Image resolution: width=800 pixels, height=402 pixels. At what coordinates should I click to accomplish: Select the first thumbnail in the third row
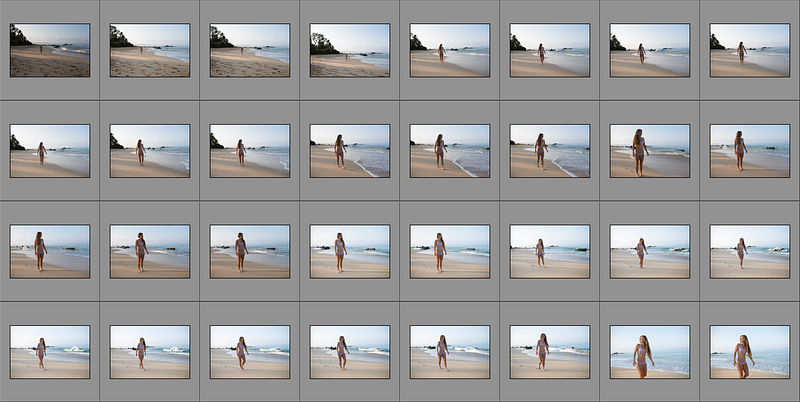pyautogui.click(x=50, y=252)
